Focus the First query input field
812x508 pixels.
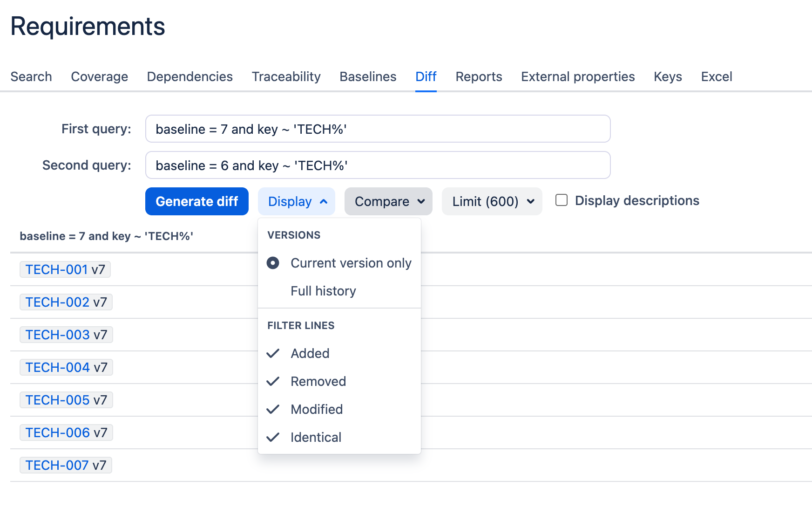coord(378,129)
